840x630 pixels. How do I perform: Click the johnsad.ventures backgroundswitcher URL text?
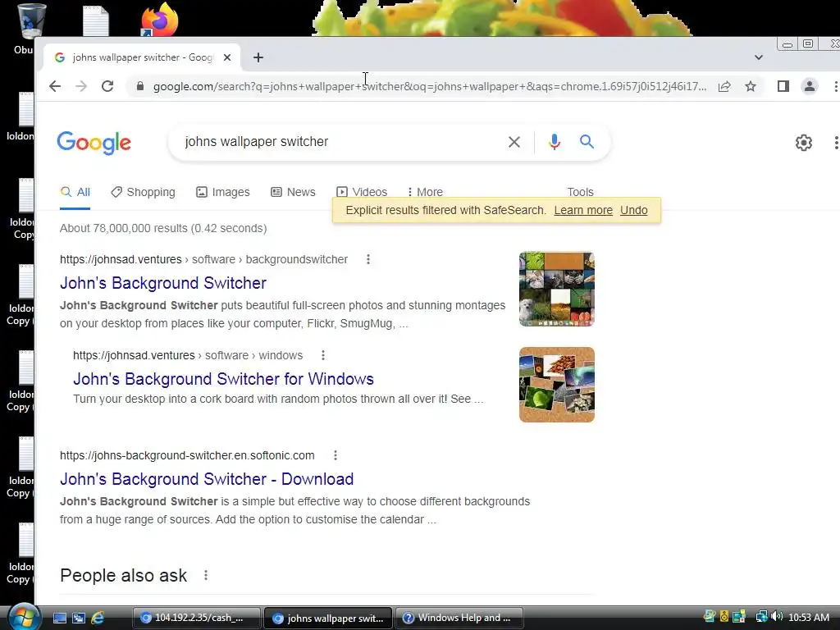(203, 259)
